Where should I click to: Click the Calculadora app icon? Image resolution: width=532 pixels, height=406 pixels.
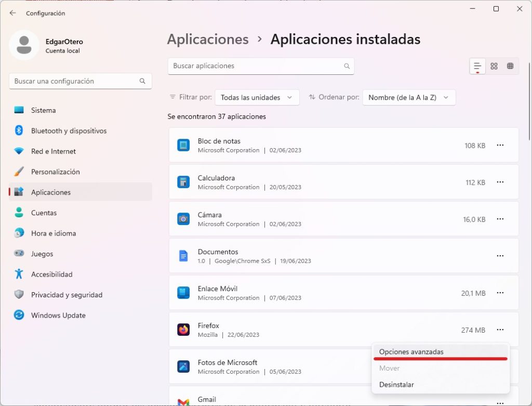[183, 182]
